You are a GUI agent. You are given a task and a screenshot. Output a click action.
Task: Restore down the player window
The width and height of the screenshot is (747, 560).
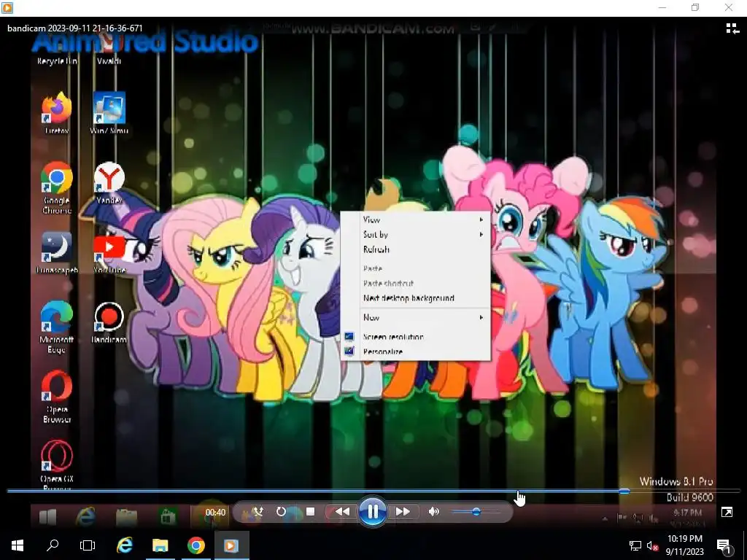[x=695, y=7]
